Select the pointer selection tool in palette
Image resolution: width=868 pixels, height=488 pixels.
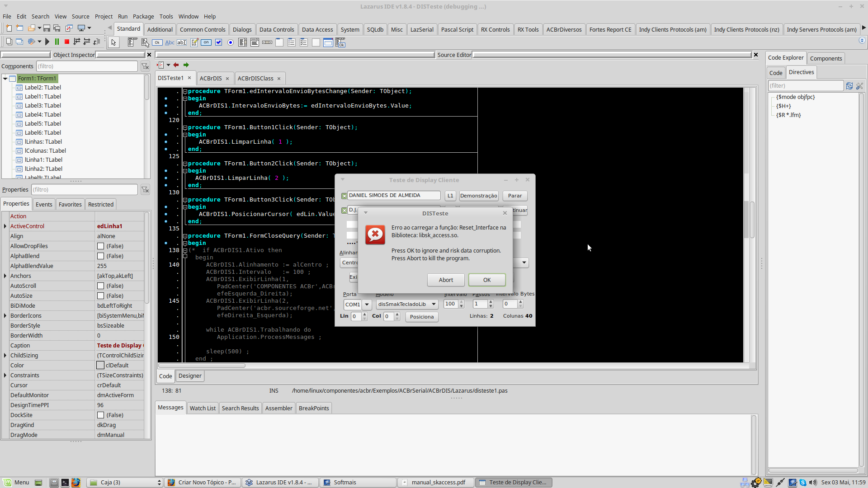click(x=113, y=42)
